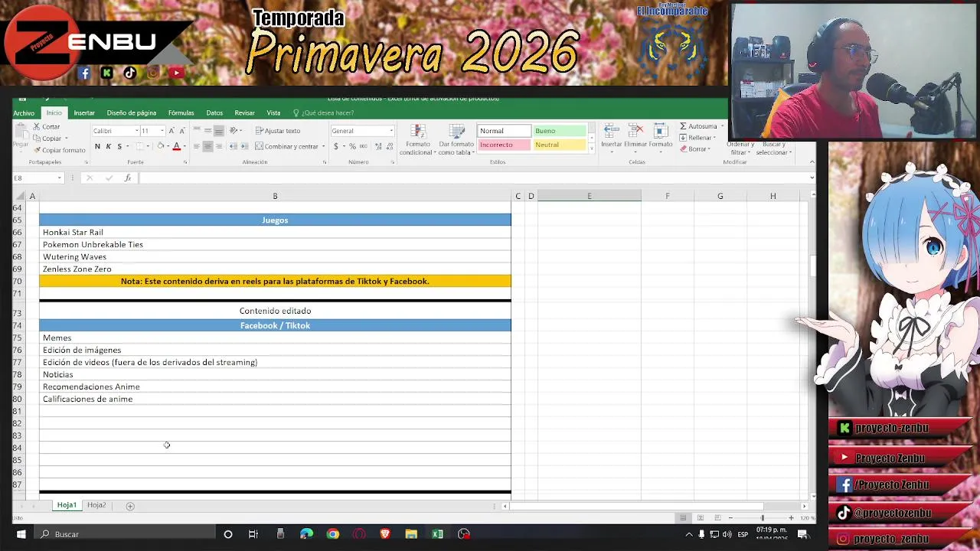Click the zoom slider in status bar
The height and width of the screenshot is (551, 980).
762,518
